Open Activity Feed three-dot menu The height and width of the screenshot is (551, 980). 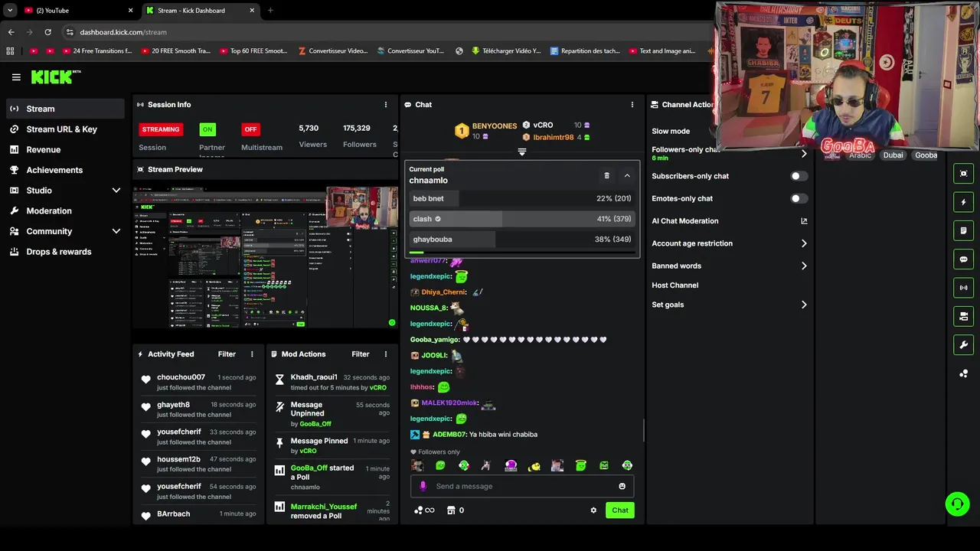(x=252, y=354)
